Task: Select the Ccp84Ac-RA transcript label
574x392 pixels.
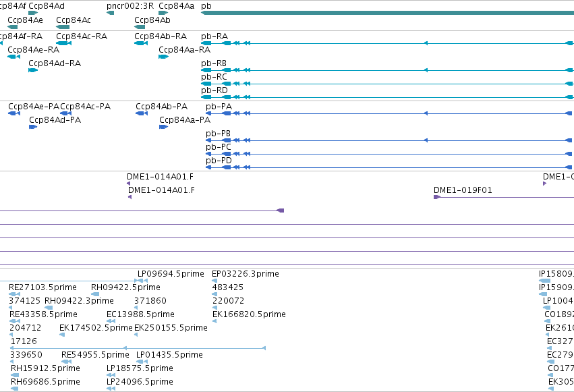Action: [82, 36]
